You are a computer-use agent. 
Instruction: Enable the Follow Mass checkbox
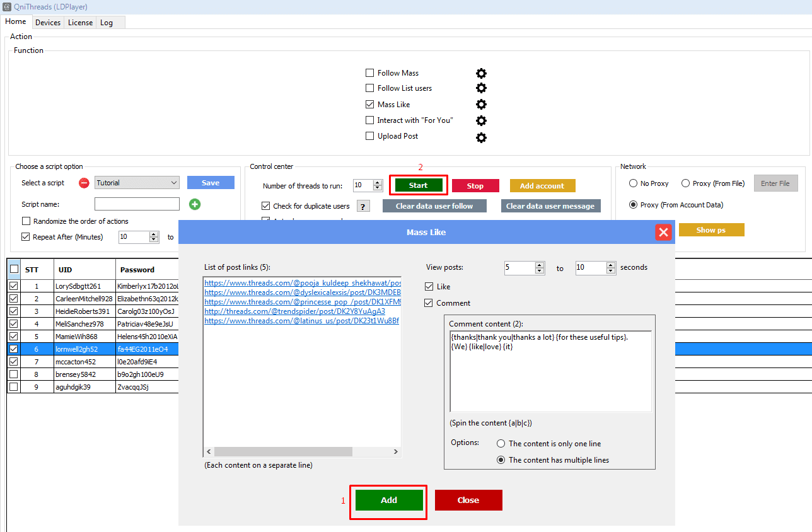[x=370, y=73]
